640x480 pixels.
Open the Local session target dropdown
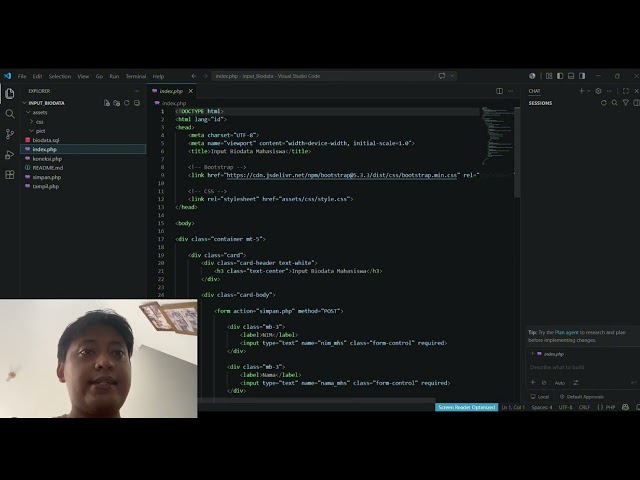pos(540,397)
